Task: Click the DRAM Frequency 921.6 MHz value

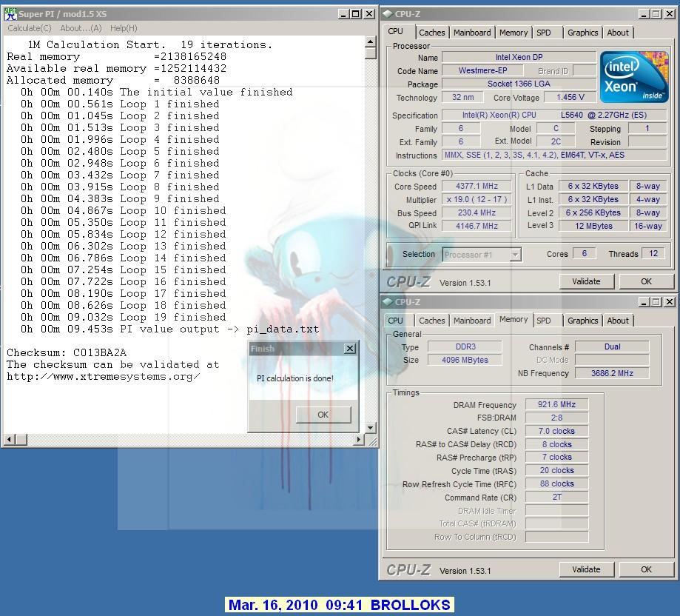Action: (557, 404)
